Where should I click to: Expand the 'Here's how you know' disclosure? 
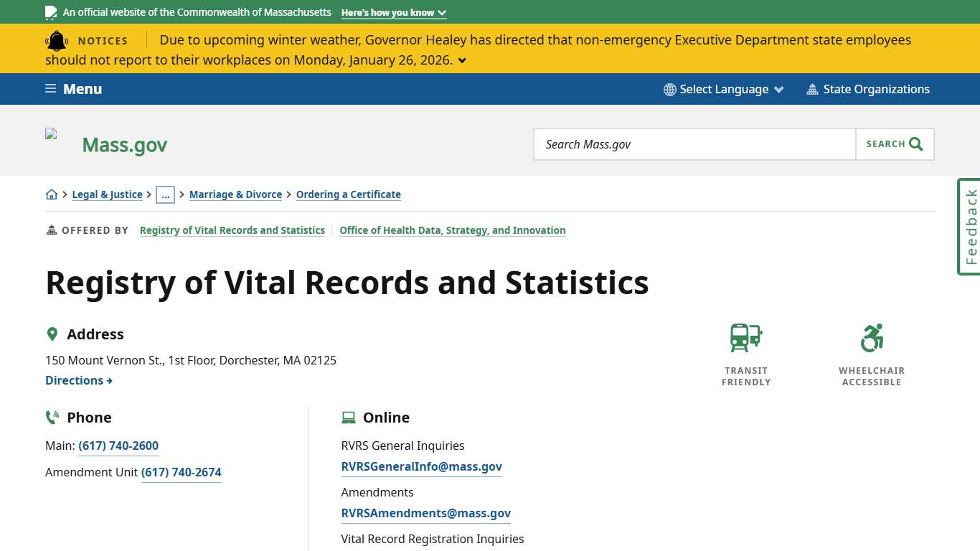click(x=393, y=12)
